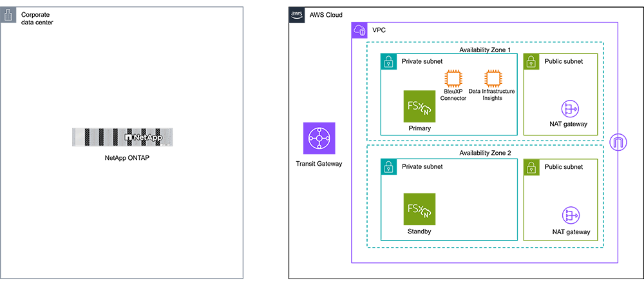Click 'Private subnet' label in Availability Zone 1
This screenshot has width=644, height=285.
(422, 61)
